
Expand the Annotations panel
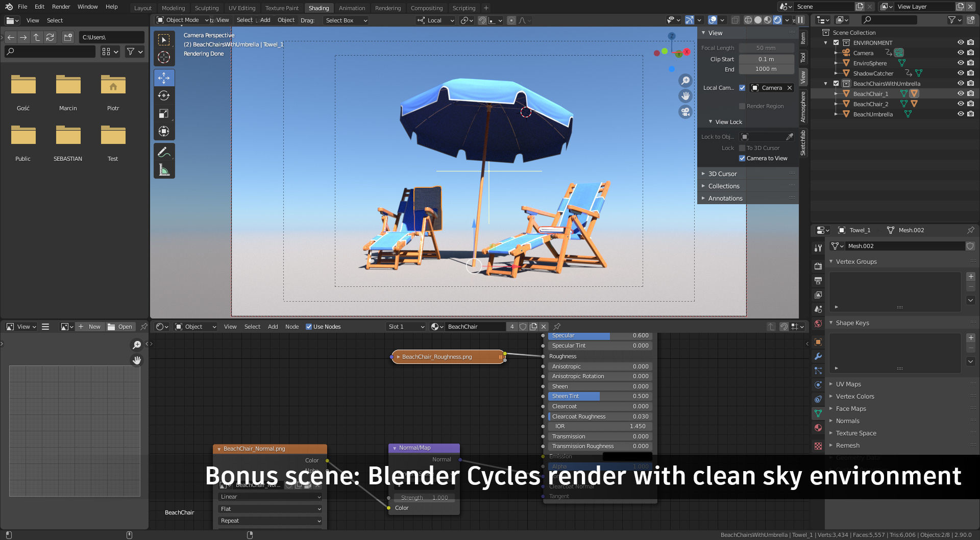pyautogui.click(x=725, y=199)
